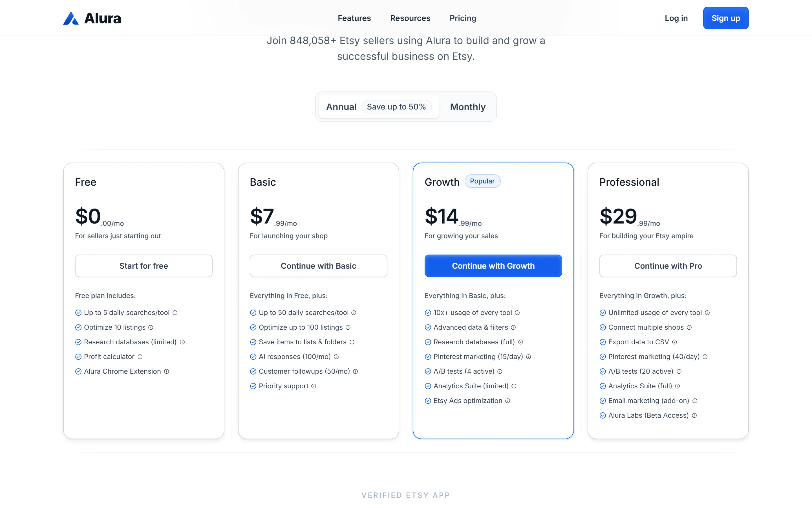Screen dimensions: 812x508
Task: Click the Basic plan title
Action: tap(263, 182)
